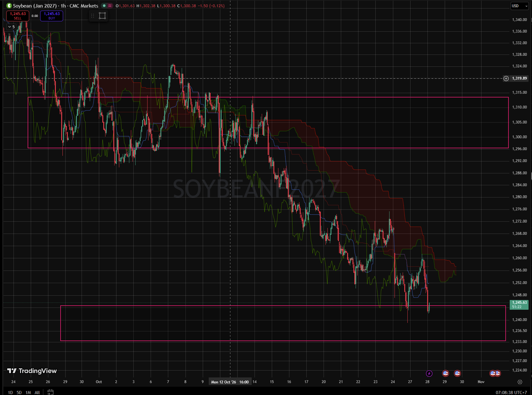Viewport: 532px width, 395px height.
Task: Click the Oct label on the time axis
Action: (x=99, y=382)
